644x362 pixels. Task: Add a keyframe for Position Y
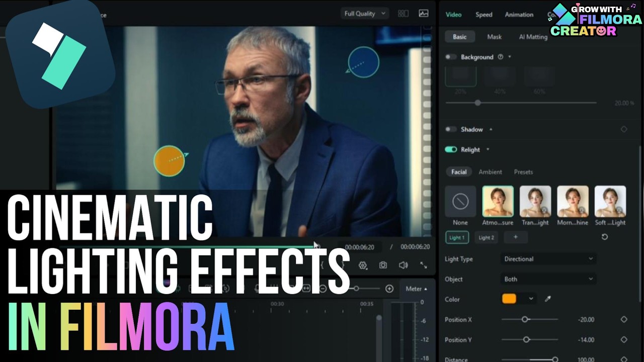624,339
